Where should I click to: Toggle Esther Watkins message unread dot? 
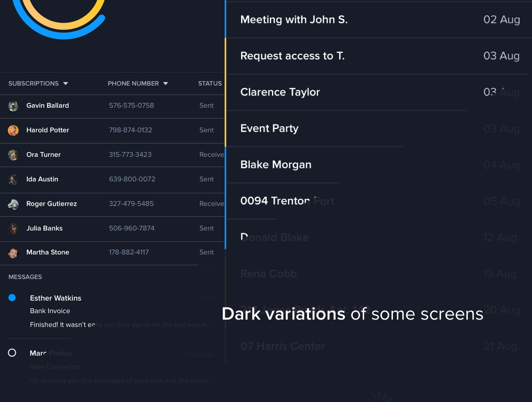(12, 298)
